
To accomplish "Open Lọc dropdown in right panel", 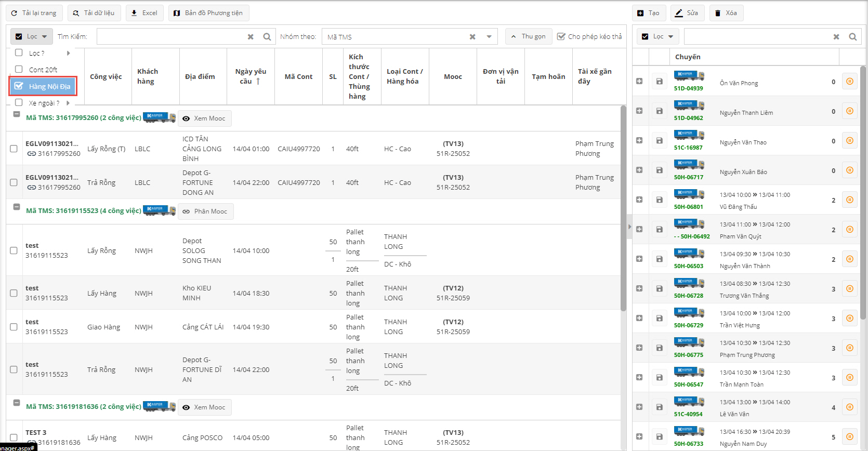I will coord(658,36).
